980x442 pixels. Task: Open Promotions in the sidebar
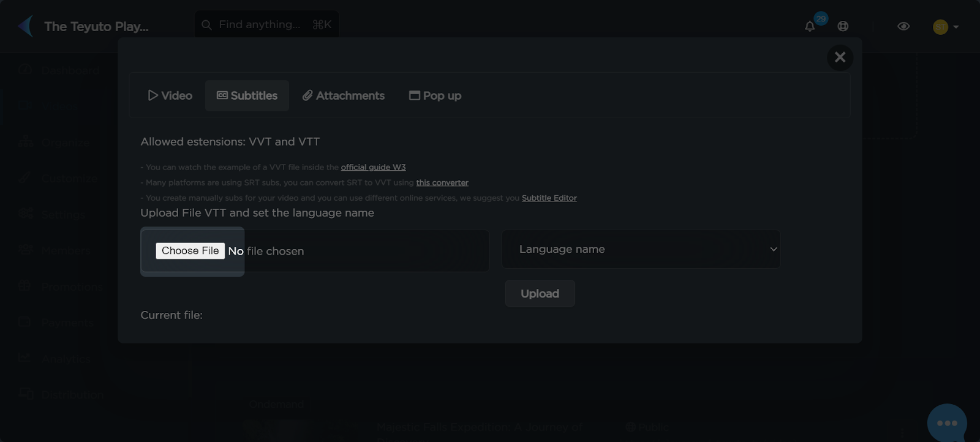pos(60,287)
